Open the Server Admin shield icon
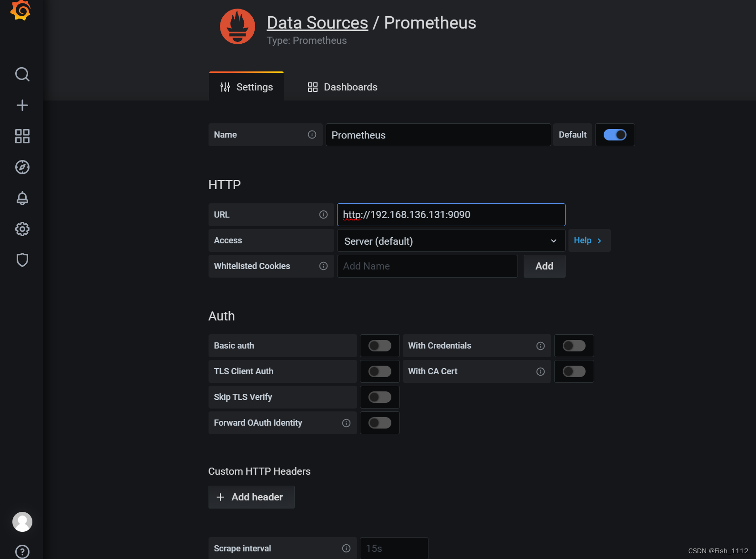756x559 pixels. pyautogui.click(x=22, y=260)
